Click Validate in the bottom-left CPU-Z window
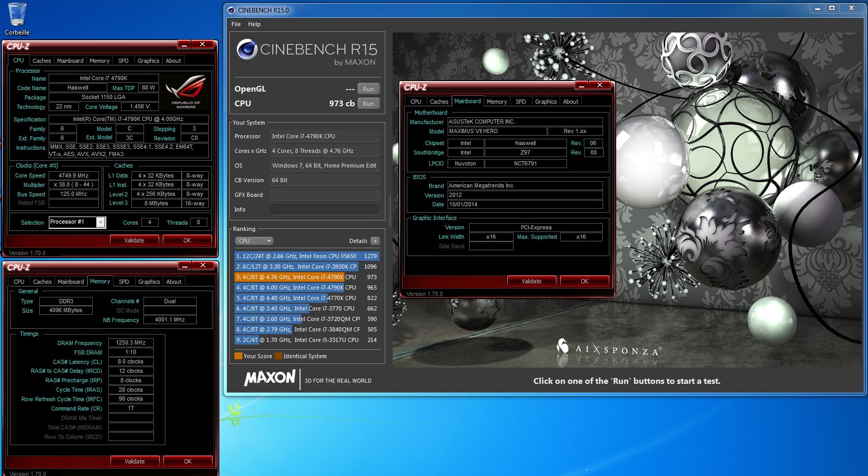 pyautogui.click(x=135, y=461)
